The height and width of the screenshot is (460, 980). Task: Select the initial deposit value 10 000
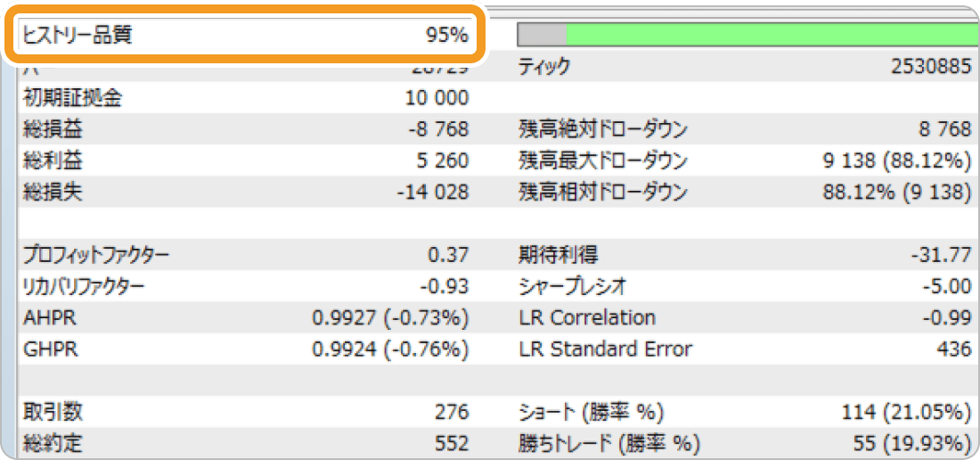(437, 98)
